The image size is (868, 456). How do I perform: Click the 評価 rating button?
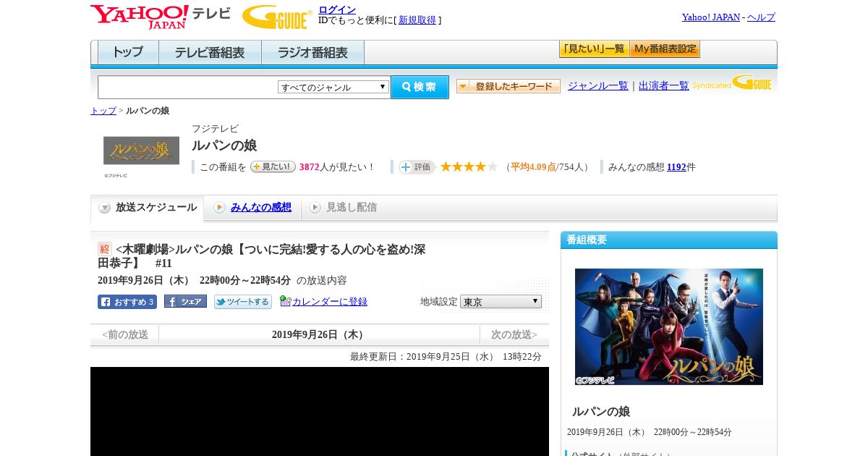tap(417, 167)
